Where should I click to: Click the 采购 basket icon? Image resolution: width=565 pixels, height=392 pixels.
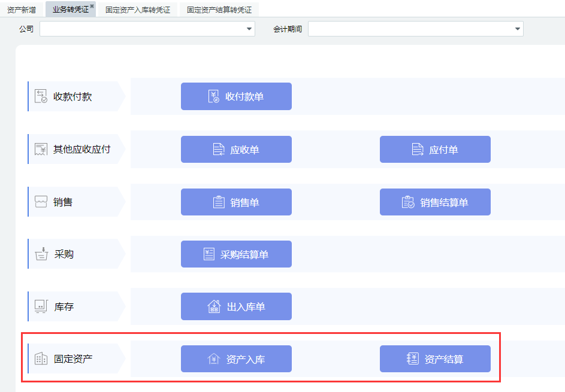(41, 254)
